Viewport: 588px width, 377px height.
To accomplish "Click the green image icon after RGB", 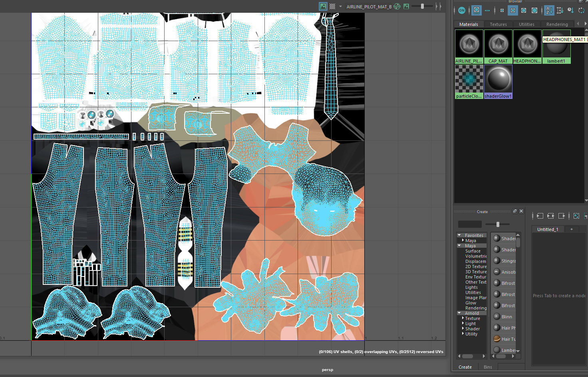I will coord(406,6).
